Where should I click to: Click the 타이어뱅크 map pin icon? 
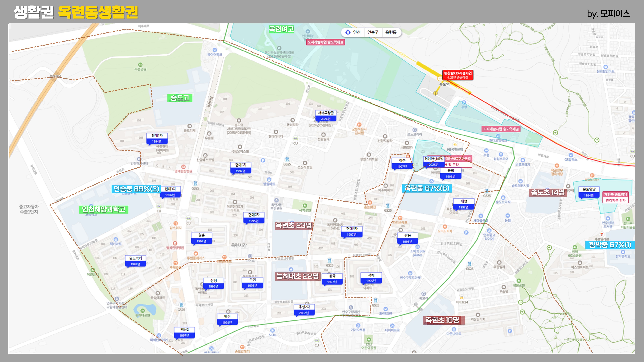(x=214, y=50)
